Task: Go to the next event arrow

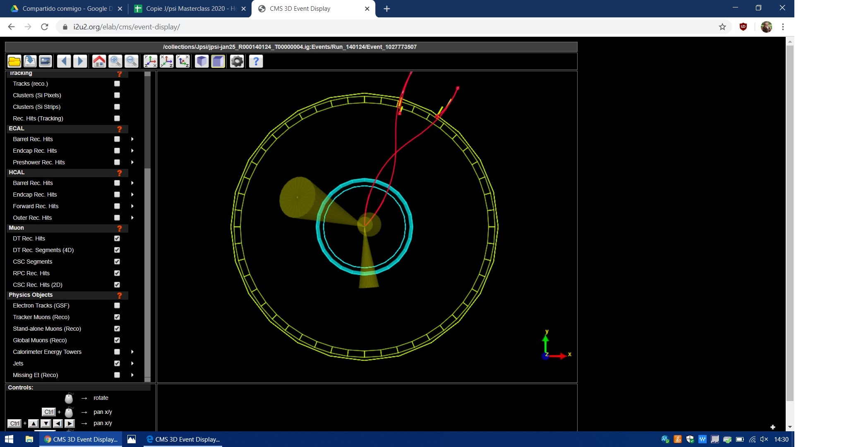Action: tap(80, 62)
